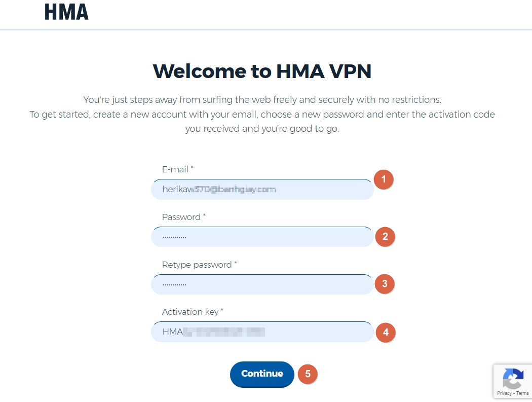Click the Activation key input box
This screenshot has height=402, width=532.
click(262, 332)
